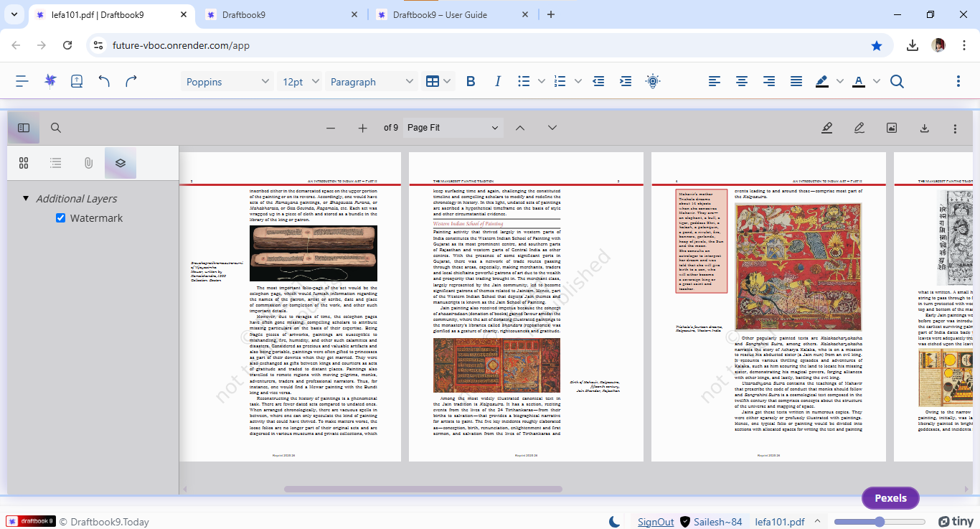
Task: Download the PDF from the viewer toolbar
Action: [x=924, y=127]
